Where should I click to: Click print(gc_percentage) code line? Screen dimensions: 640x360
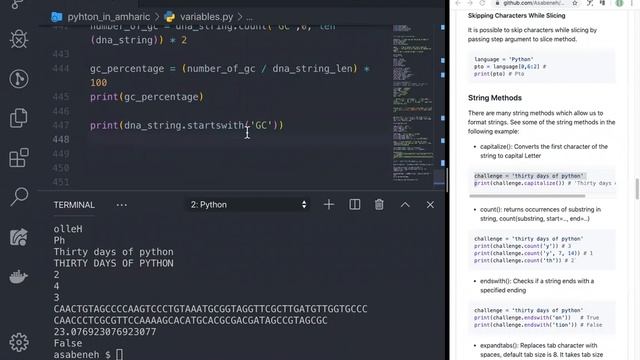[x=147, y=97]
